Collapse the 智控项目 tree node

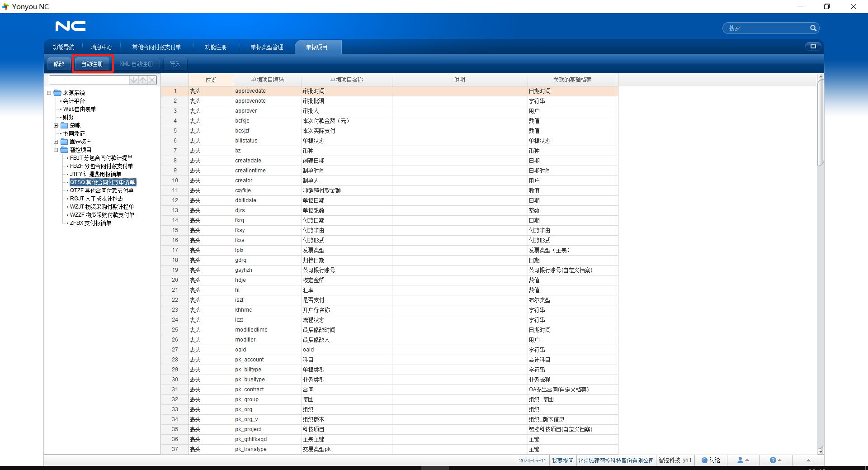point(56,150)
